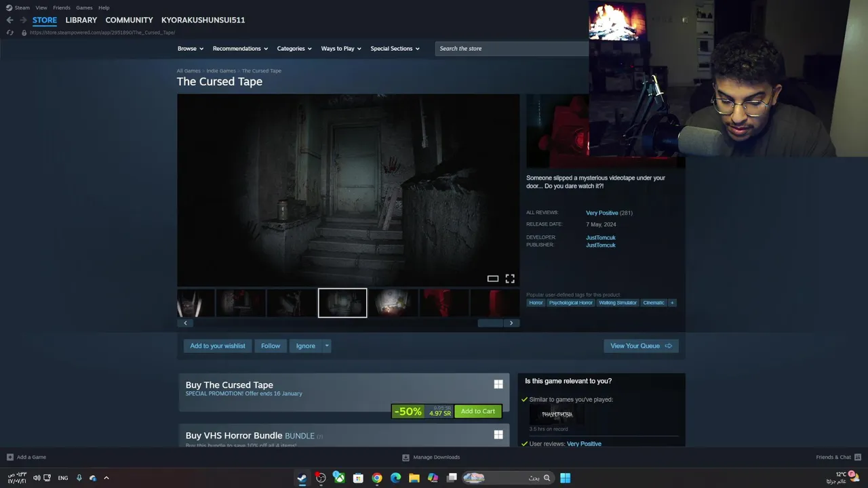The height and width of the screenshot is (488, 868).
Task: Reload the store page
Action: point(9,33)
